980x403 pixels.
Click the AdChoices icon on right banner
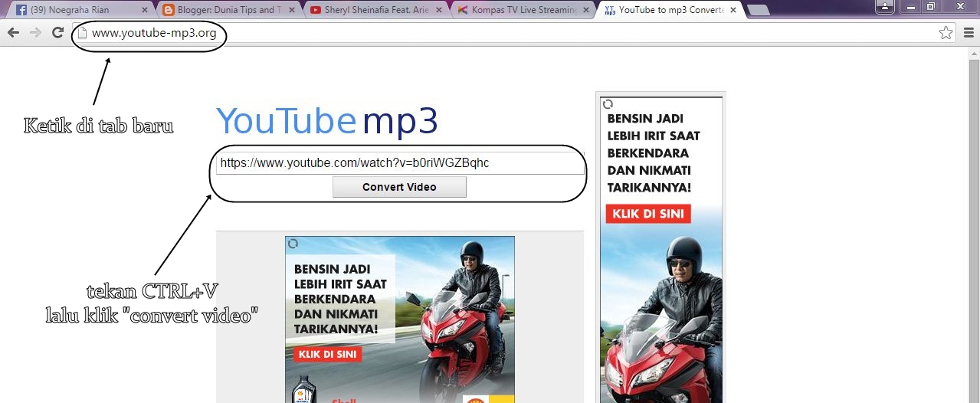click(608, 103)
